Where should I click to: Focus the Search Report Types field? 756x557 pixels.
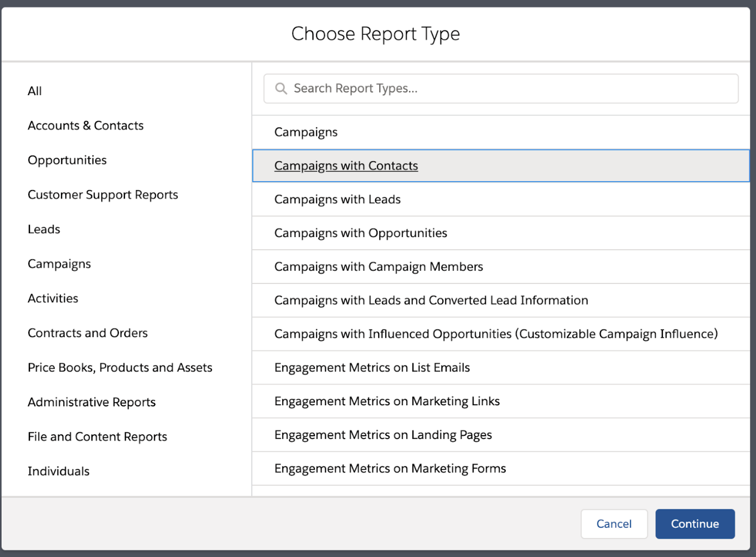(501, 89)
